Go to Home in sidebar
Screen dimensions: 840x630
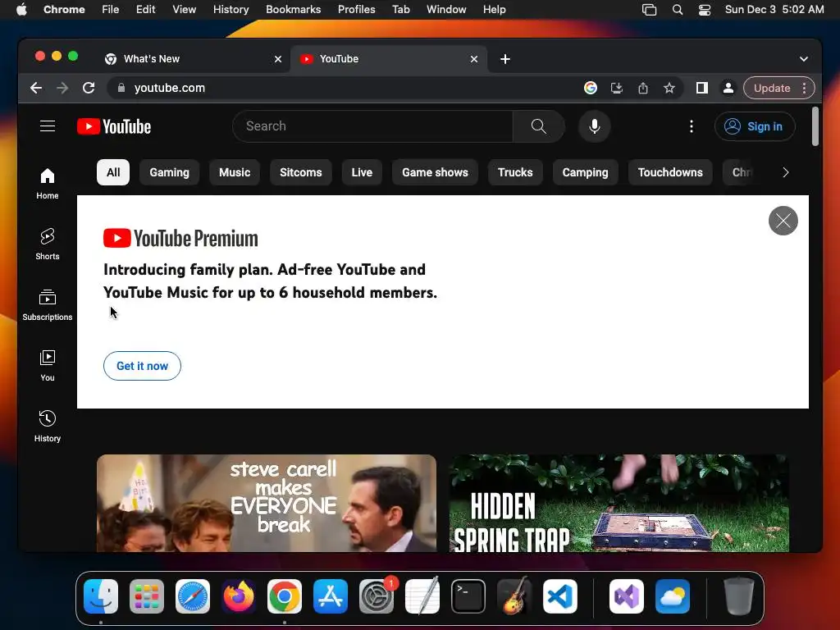click(47, 184)
